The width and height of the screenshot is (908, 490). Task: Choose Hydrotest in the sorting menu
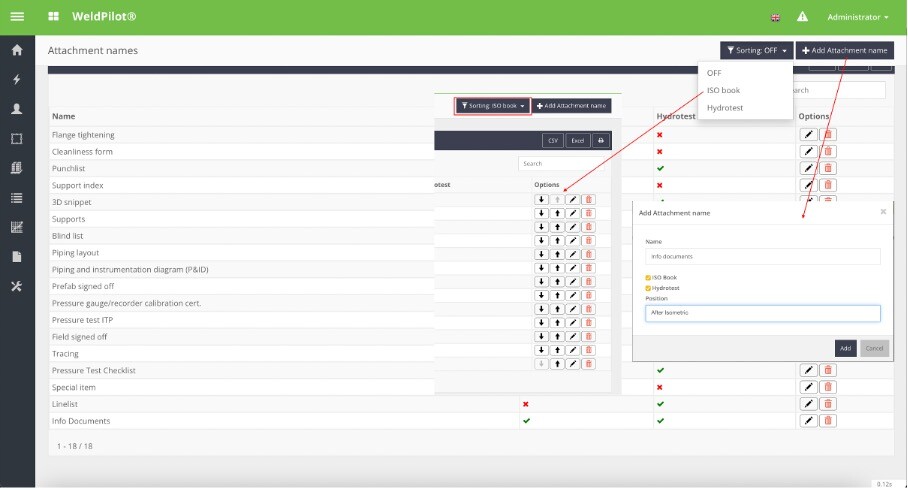pos(725,107)
